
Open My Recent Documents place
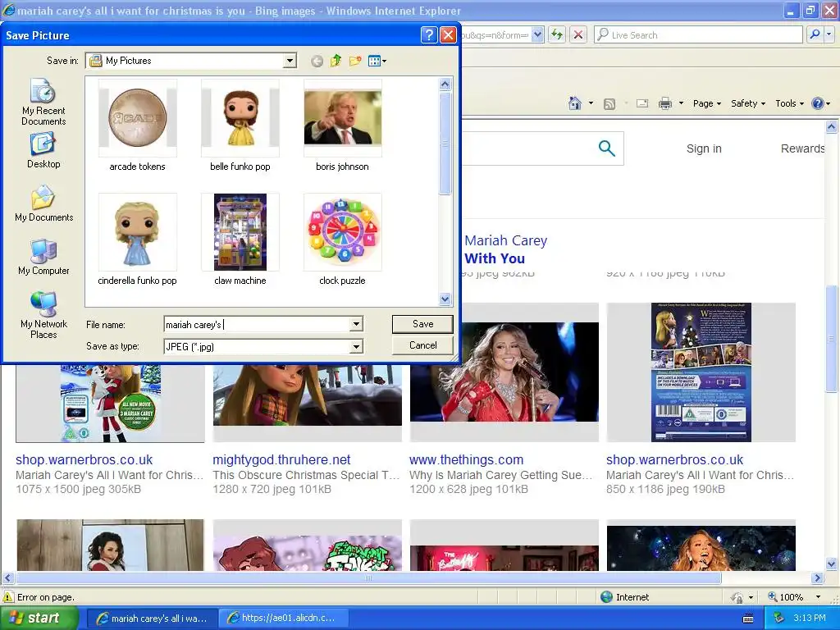coord(43,102)
